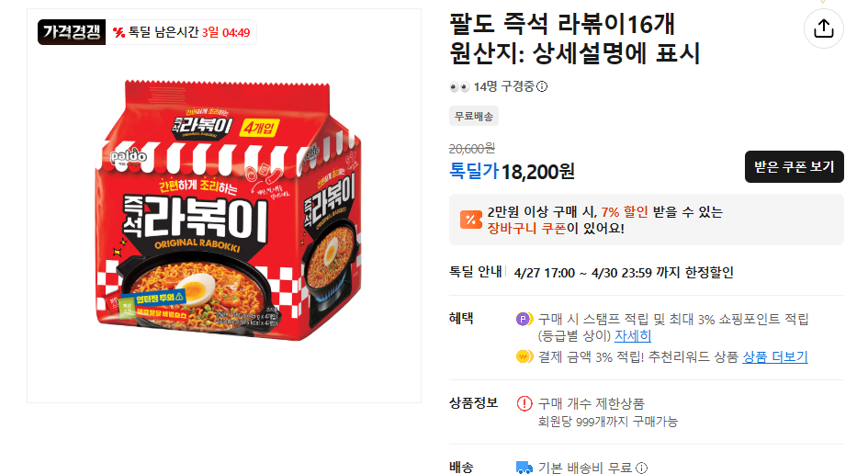Screen dimensions: 868x474
Task: Click the info icon beside 14명 구경중
Action: [542, 87]
